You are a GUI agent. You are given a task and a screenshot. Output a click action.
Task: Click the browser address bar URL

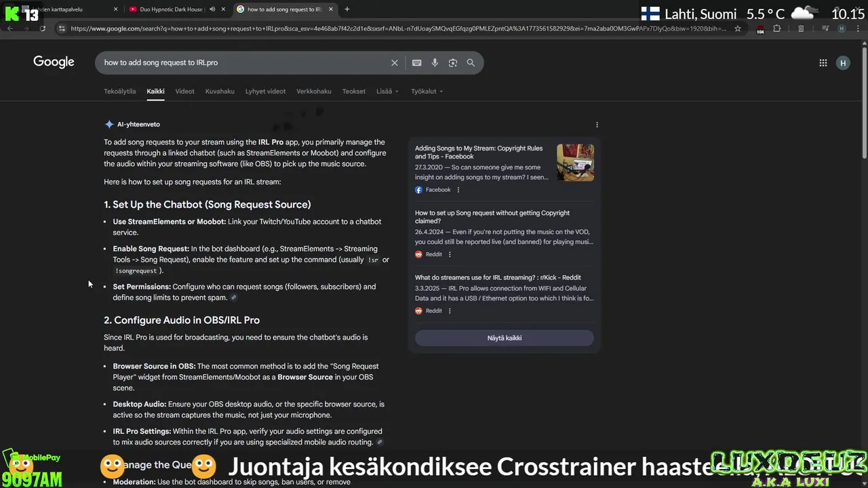pos(398,28)
